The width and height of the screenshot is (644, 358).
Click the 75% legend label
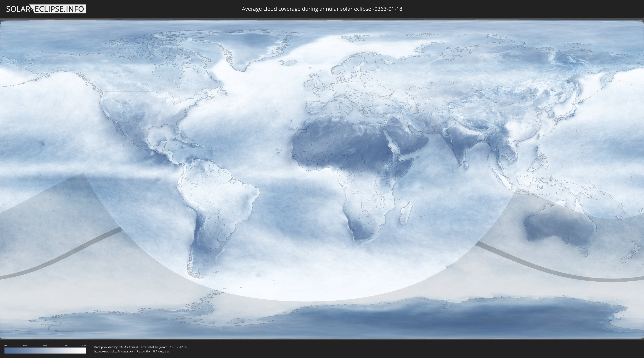(65, 345)
